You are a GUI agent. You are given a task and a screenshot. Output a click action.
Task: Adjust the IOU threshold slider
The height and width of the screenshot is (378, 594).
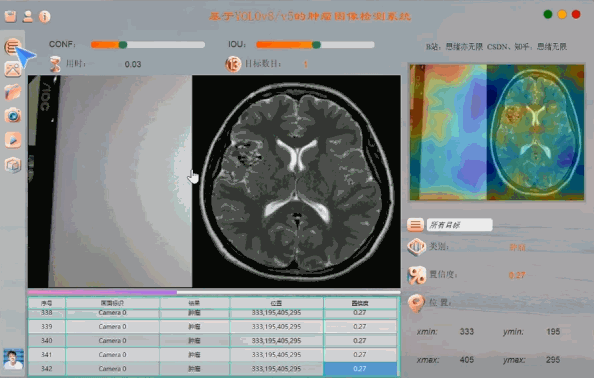(315, 45)
